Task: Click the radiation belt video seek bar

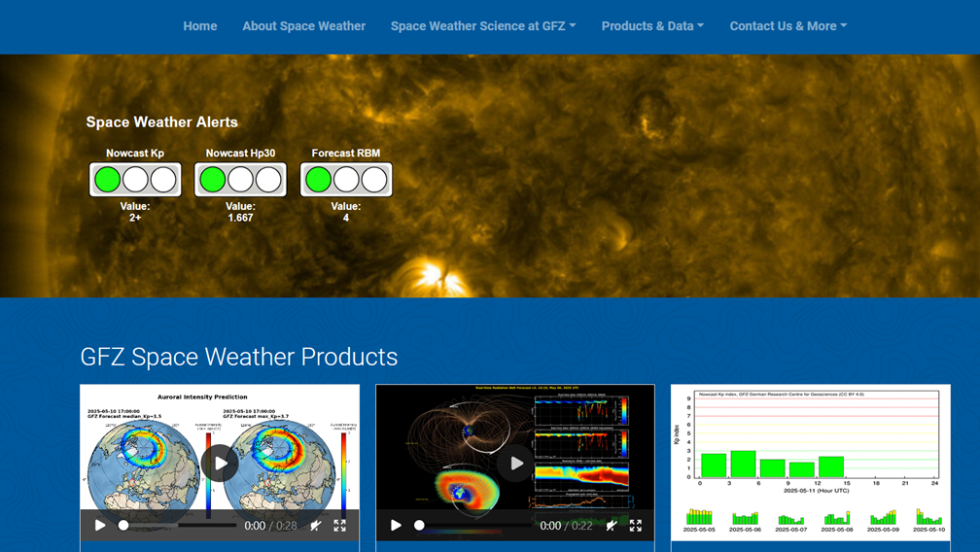Action: click(474, 525)
